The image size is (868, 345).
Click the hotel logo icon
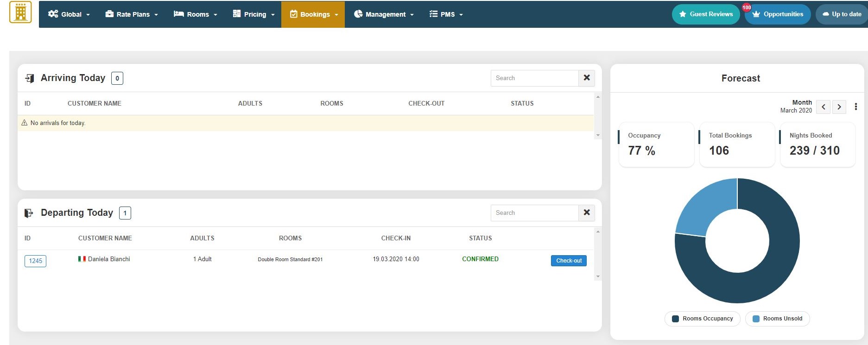coord(20,12)
